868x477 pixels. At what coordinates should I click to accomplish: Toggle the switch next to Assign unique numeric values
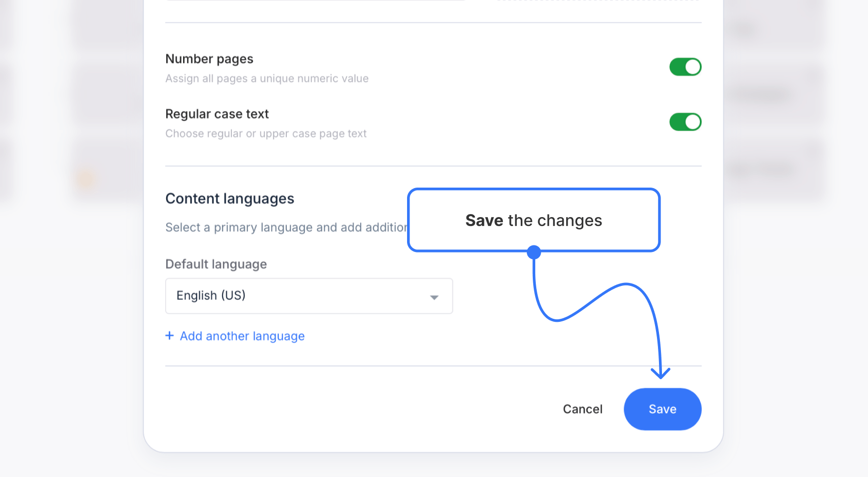click(685, 66)
